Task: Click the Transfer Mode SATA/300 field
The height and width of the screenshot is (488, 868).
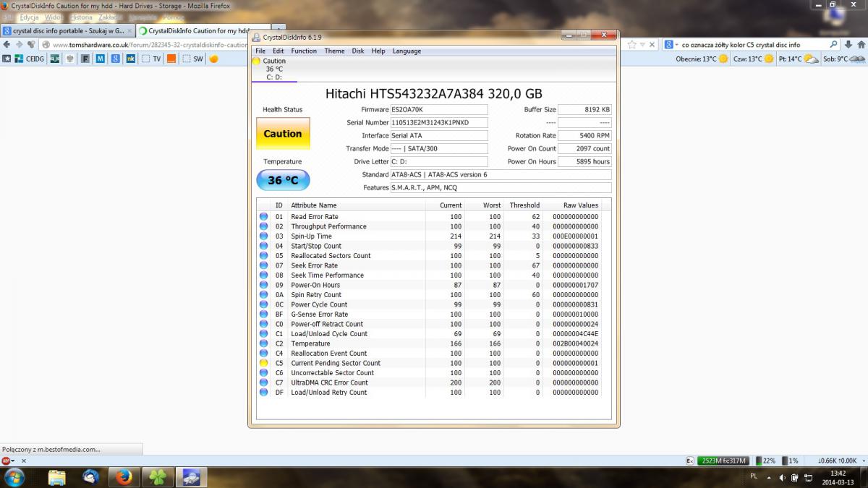Action: pyautogui.click(x=439, y=149)
